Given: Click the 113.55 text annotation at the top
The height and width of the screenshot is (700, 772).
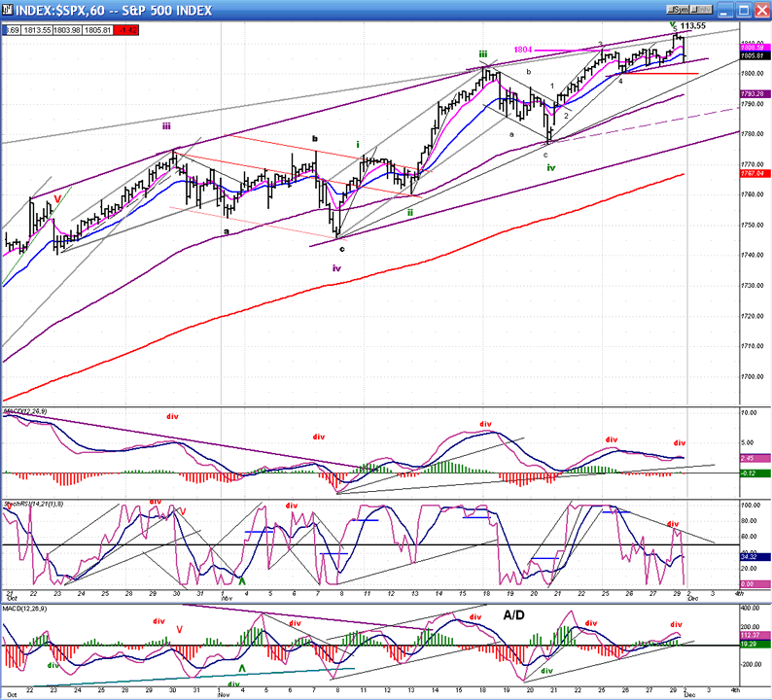Looking at the screenshot, I should 691,26.
